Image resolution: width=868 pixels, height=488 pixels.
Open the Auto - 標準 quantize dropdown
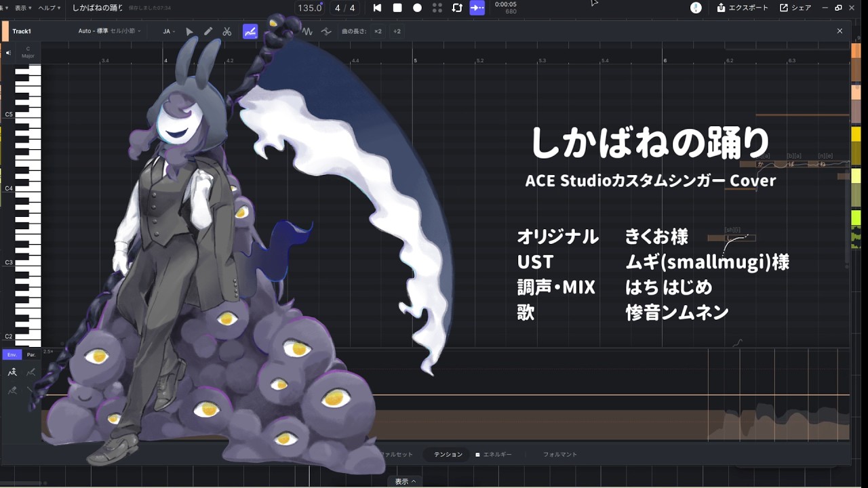coord(109,31)
